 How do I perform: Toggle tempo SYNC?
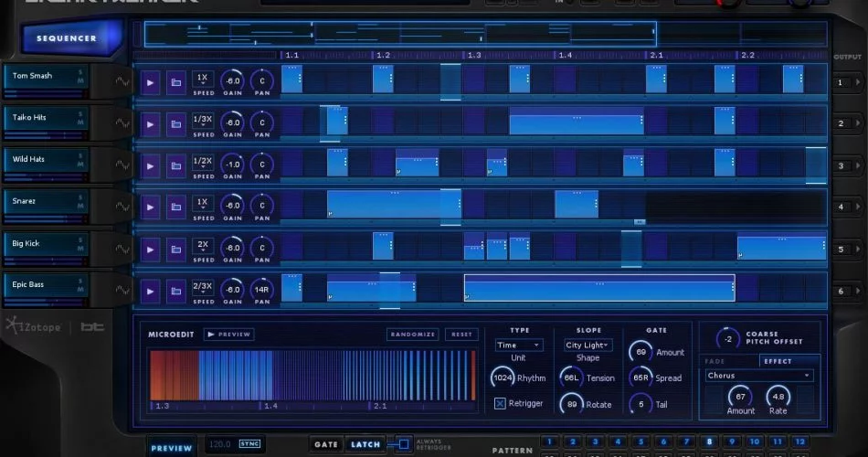[249, 443]
